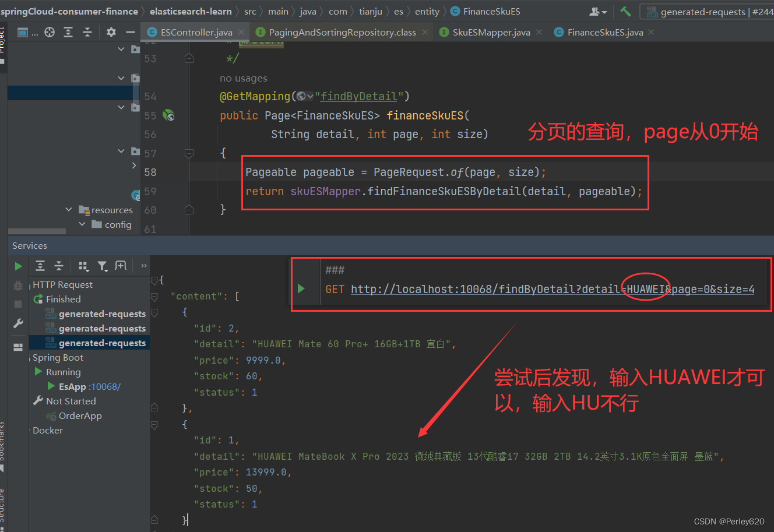Select the config folder label
Image resolution: width=774 pixels, height=532 pixels.
pyautogui.click(x=118, y=224)
